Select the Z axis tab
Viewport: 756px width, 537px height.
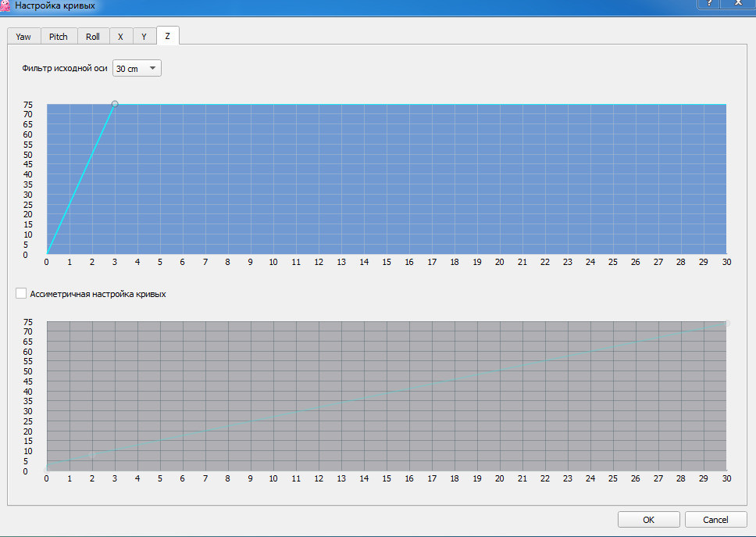pos(168,36)
